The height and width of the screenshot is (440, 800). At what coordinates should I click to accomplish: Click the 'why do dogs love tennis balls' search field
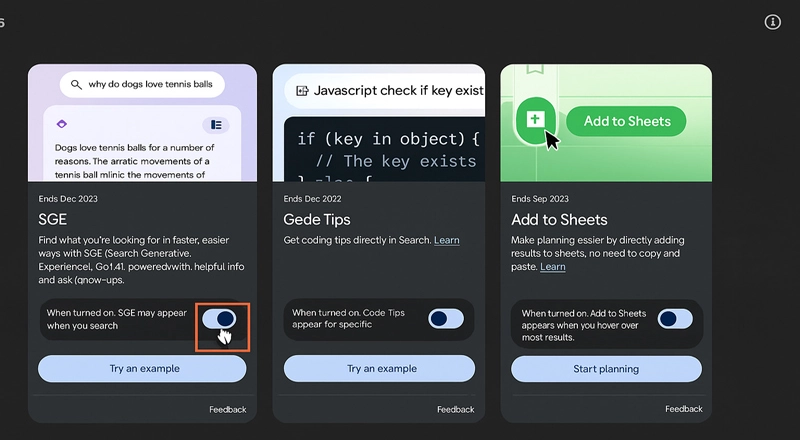pyautogui.click(x=150, y=85)
